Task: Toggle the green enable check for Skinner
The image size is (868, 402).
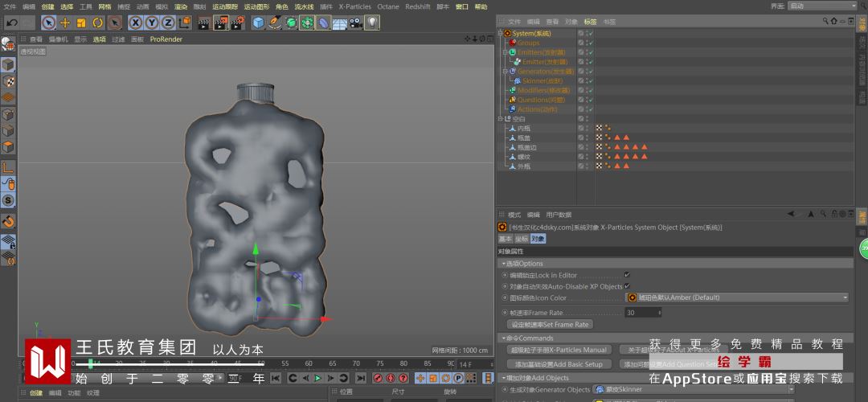Action: pyautogui.click(x=591, y=81)
